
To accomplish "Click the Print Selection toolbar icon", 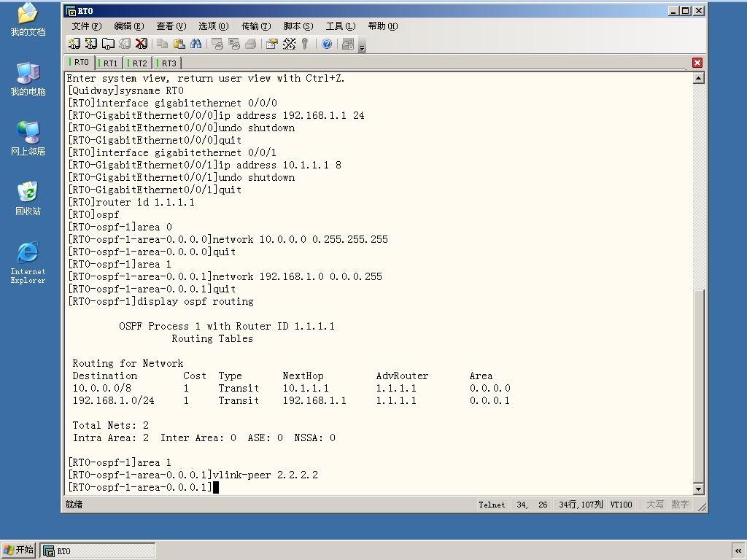I will 234,44.
